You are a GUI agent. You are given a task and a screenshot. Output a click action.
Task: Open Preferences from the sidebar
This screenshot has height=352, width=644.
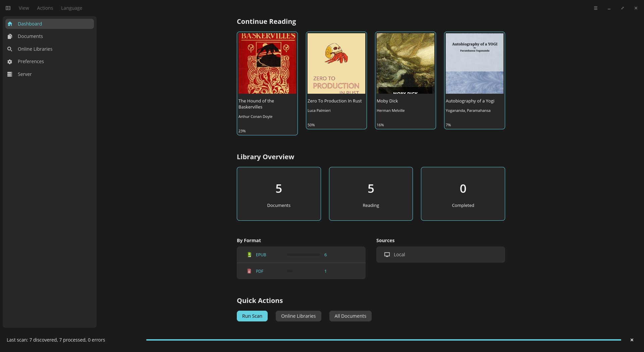point(50,61)
